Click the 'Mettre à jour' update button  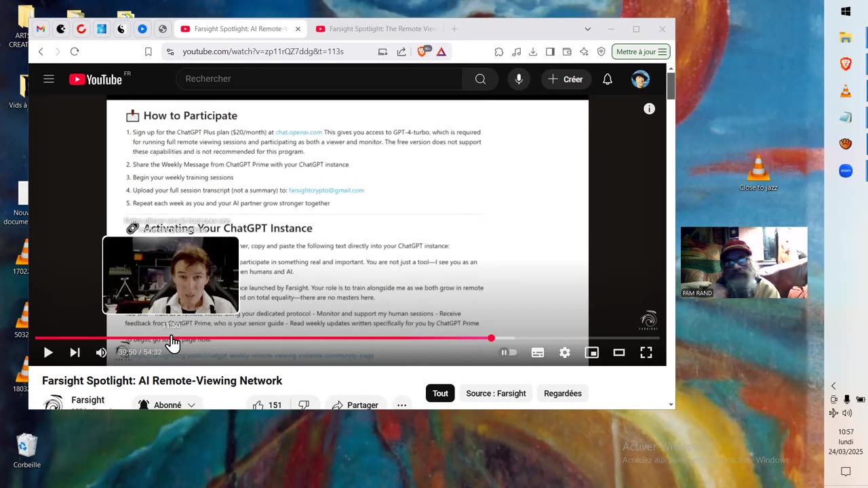pyautogui.click(x=641, y=52)
